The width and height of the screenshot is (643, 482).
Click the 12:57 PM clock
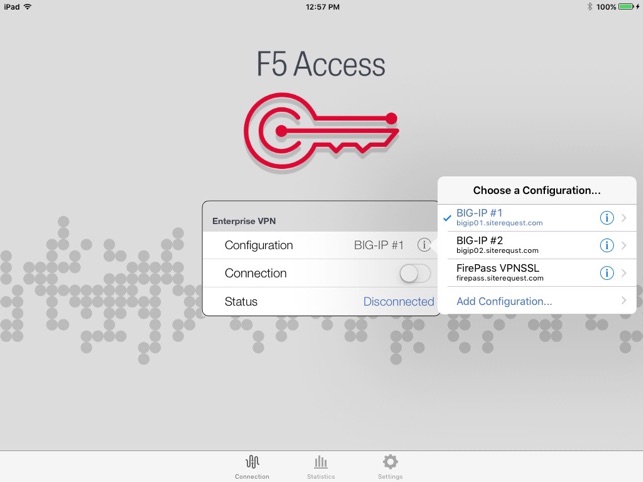coord(323,7)
